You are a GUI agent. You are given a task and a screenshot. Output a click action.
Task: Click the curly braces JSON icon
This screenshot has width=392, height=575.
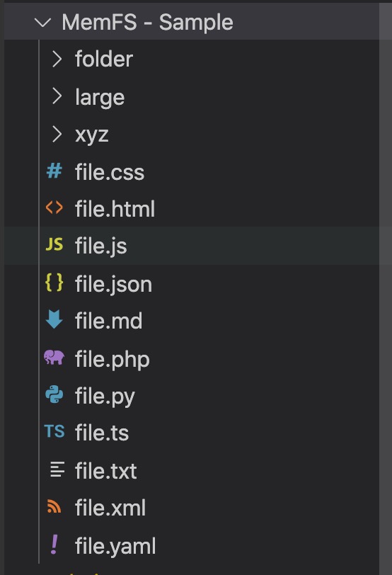tap(54, 283)
